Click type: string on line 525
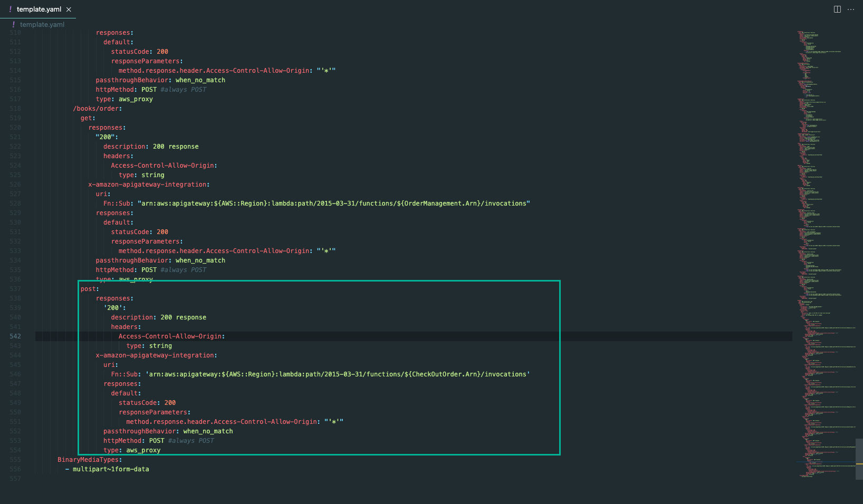 pyautogui.click(x=141, y=175)
